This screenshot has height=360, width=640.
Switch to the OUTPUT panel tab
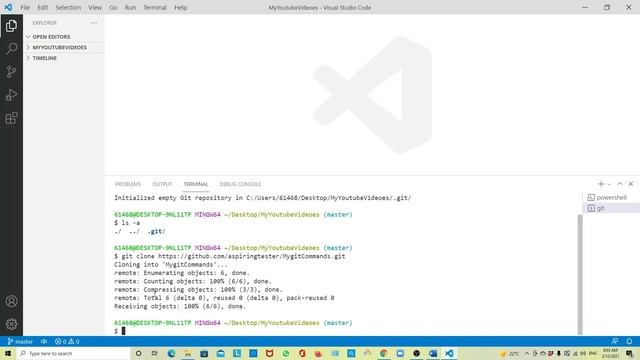[x=162, y=184]
